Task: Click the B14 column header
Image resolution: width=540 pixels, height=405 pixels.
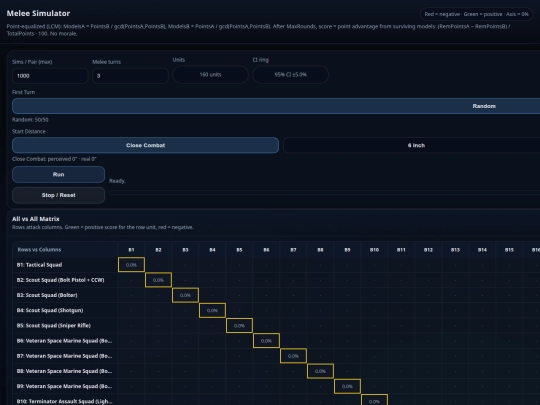Action: (482, 250)
